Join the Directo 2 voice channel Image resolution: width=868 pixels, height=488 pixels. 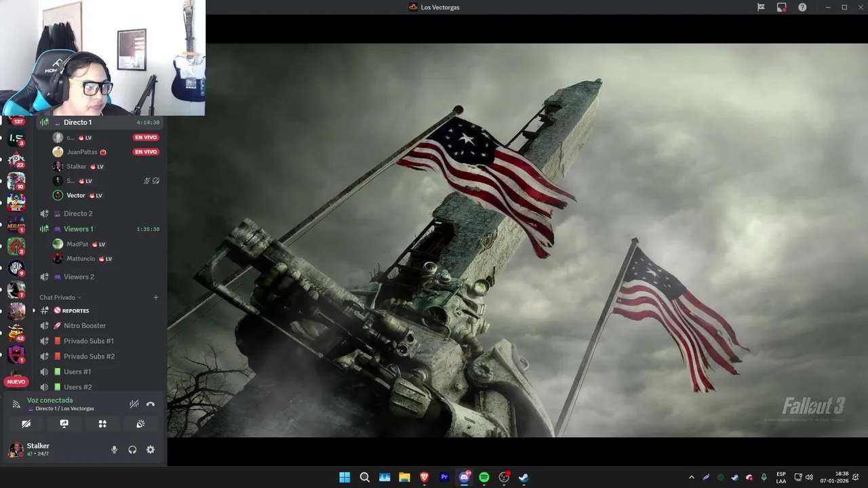(x=100, y=213)
